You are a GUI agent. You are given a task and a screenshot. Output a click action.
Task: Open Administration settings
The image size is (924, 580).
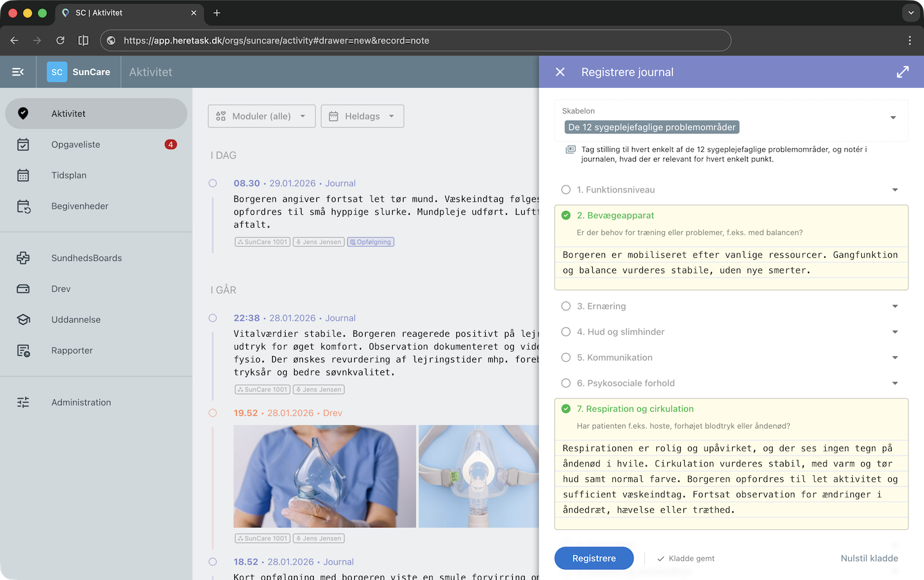[81, 402]
